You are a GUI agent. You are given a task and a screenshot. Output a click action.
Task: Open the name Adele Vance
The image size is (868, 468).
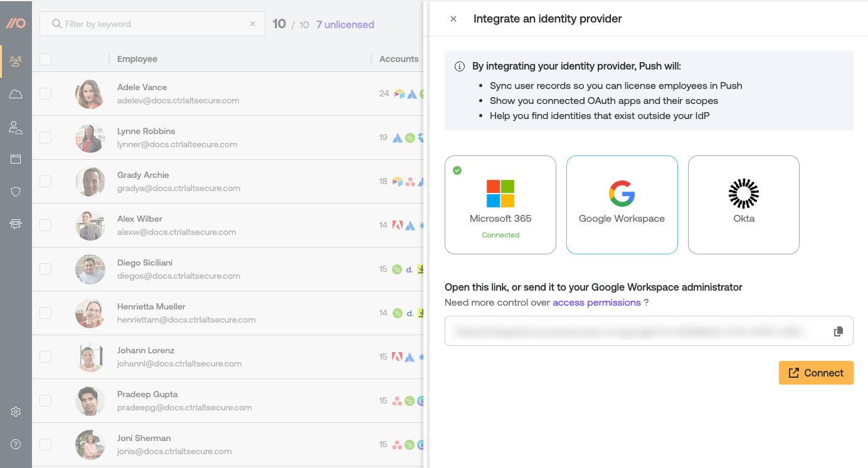pos(142,87)
